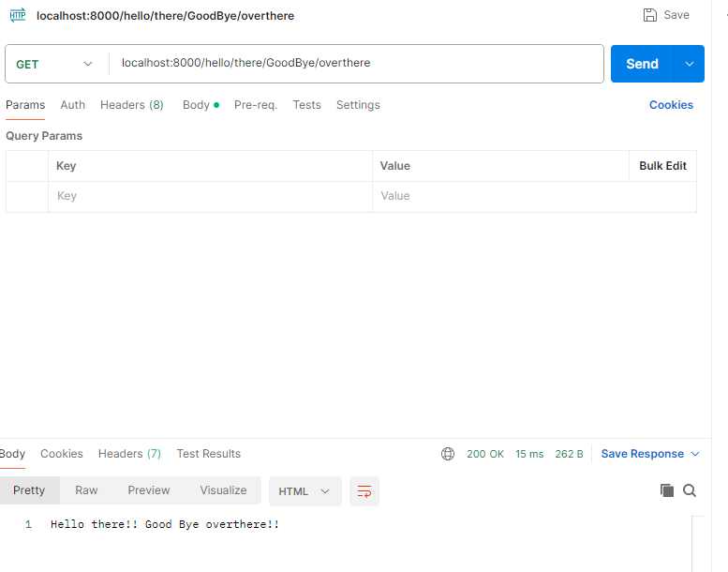The image size is (728, 572).
Task: Click the 15 ms response time
Action: [x=529, y=454]
